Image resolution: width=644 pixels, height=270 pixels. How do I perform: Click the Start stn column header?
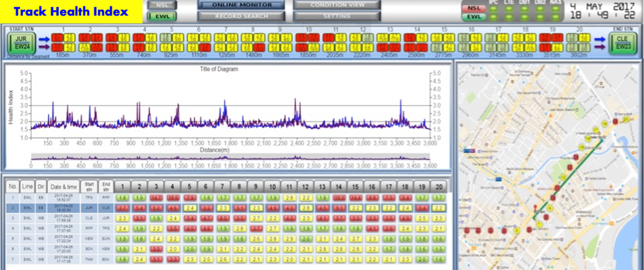coord(88,186)
